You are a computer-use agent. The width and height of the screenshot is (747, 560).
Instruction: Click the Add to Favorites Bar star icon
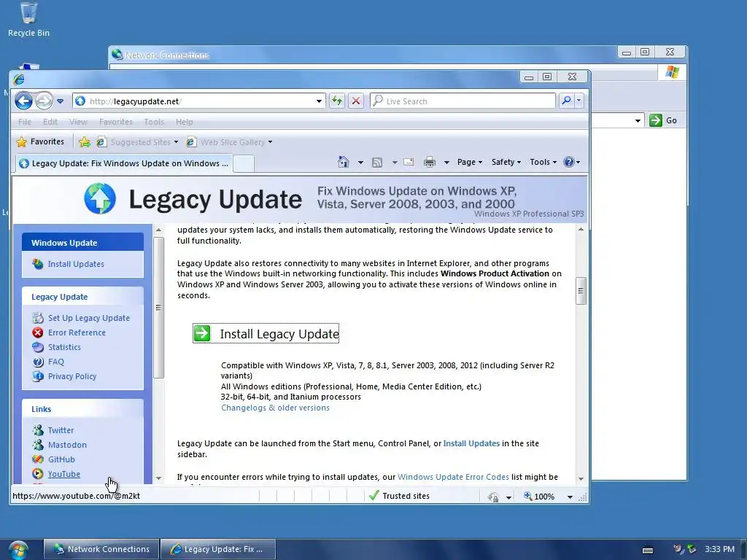tap(85, 142)
